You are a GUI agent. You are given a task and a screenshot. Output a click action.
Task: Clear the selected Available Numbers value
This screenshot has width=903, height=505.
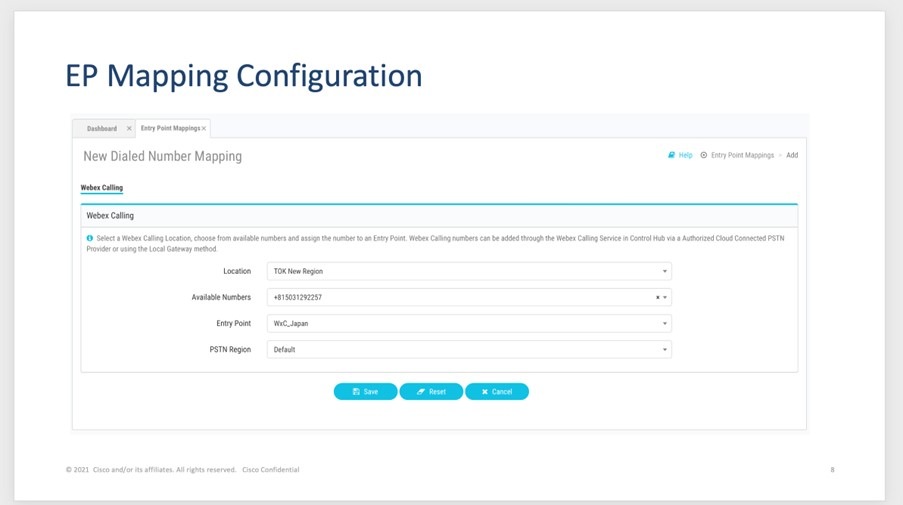pyautogui.click(x=657, y=297)
